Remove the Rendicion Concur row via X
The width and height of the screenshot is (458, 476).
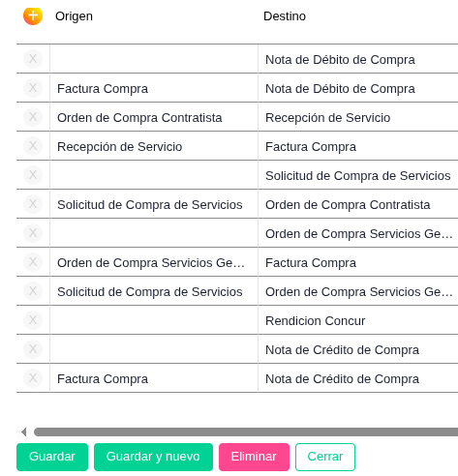click(33, 320)
